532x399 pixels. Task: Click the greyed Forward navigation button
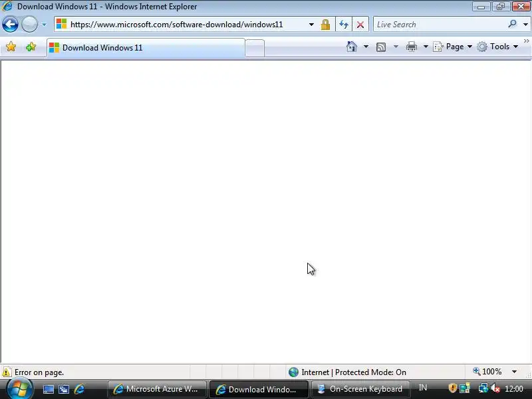point(29,25)
